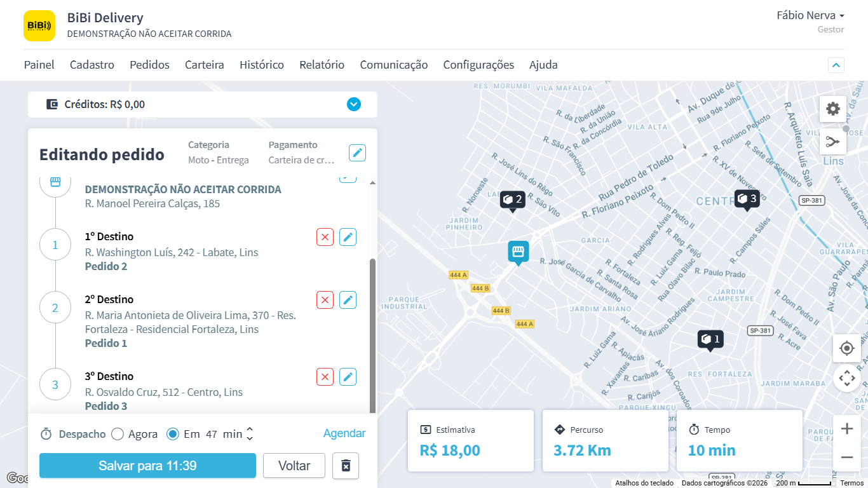The height and width of the screenshot is (488, 868).
Task: Zoom in on the map
Action: (846, 429)
